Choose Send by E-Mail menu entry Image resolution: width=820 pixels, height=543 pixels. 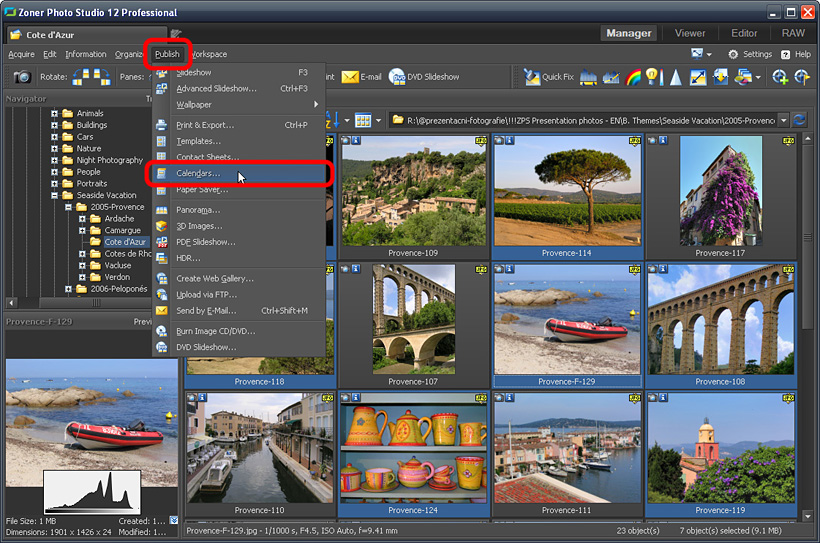tap(239, 311)
